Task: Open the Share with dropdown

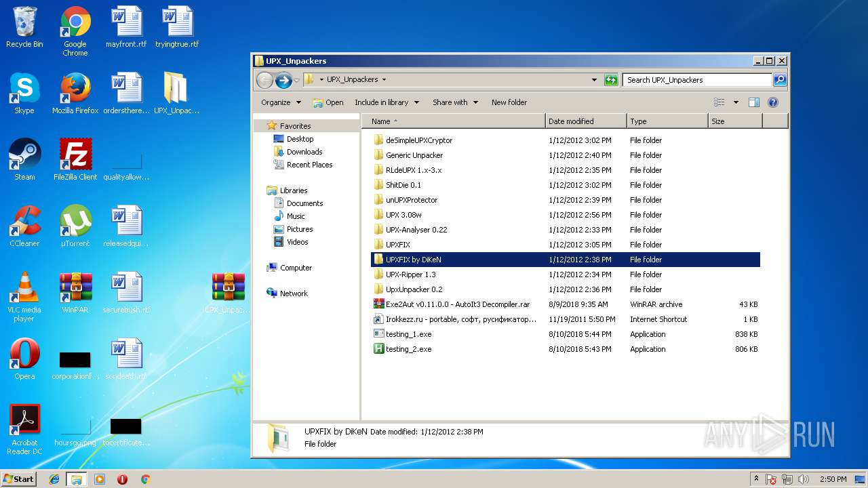Action: (x=455, y=102)
